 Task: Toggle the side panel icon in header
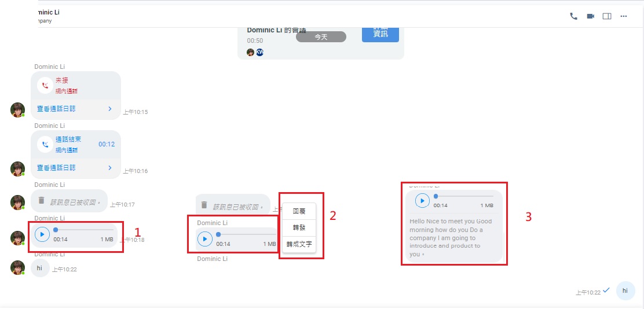pos(607,16)
